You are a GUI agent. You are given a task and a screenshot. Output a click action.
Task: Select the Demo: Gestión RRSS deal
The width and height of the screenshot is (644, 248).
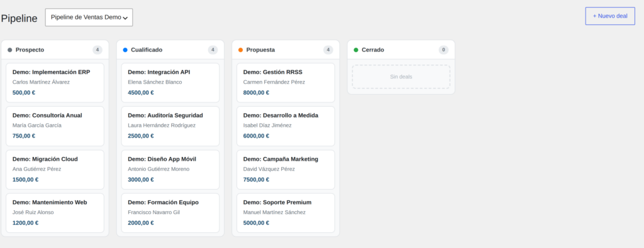pyautogui.click(x=286, y=83)
